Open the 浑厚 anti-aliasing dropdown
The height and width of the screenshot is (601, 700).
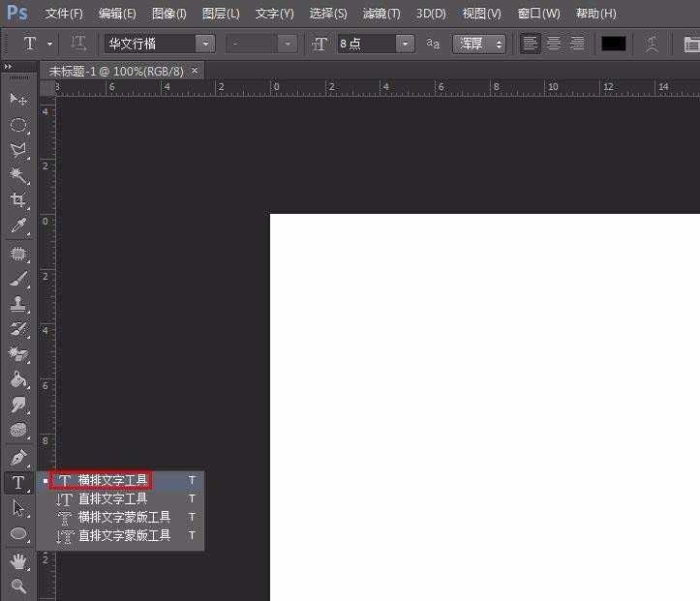[479, 44]
